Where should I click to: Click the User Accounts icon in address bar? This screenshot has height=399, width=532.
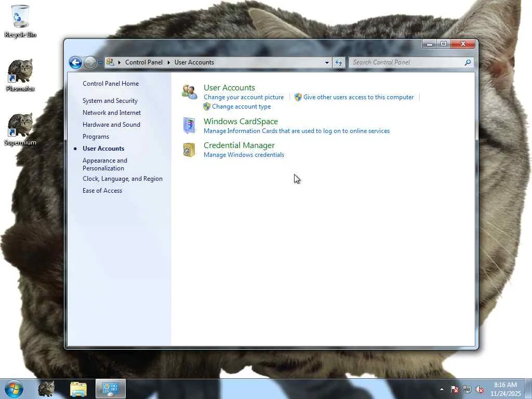coord(110,62)
